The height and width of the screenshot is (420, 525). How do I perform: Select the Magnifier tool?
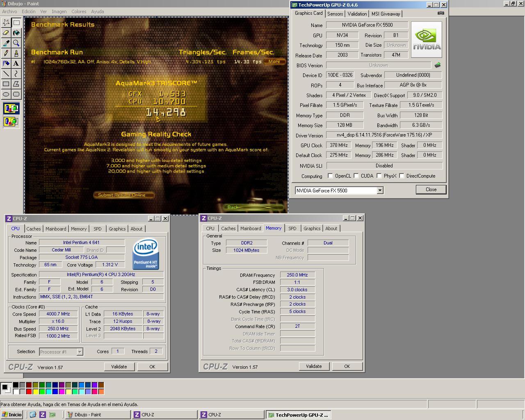(x=16, y=43)
